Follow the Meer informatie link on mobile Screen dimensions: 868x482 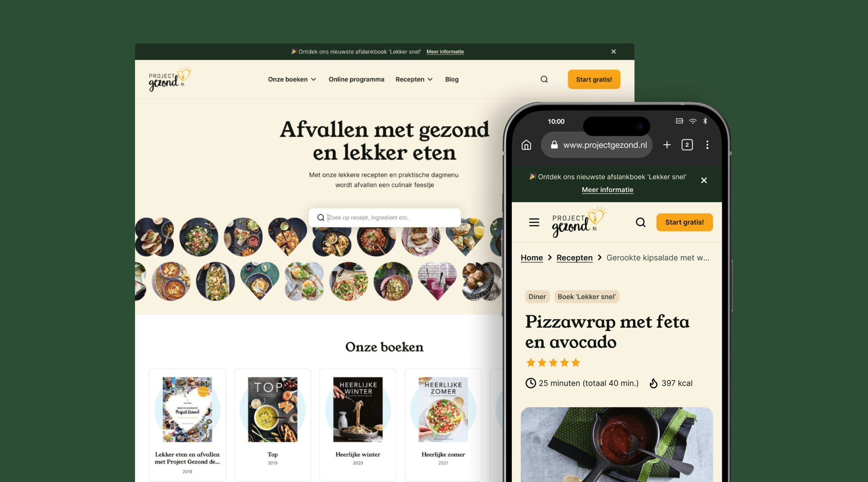click(608, 190)
